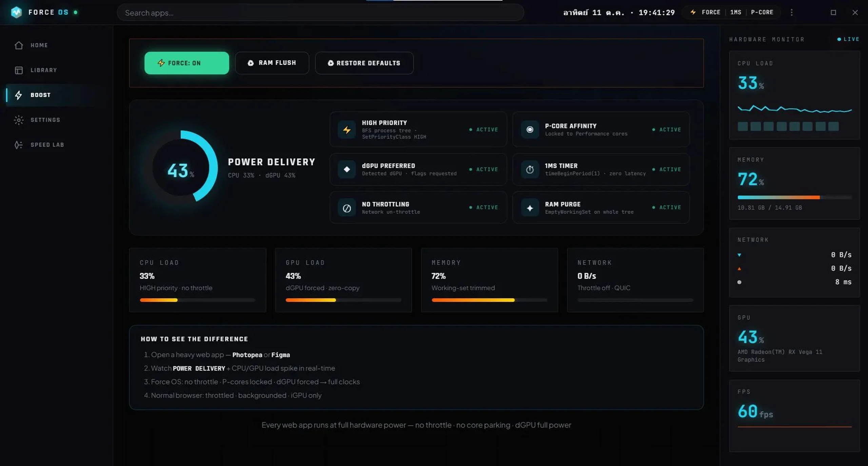Click the CPU Load progress bar
The height and width of the screenshot is (466, 868).
coord(197,300)
